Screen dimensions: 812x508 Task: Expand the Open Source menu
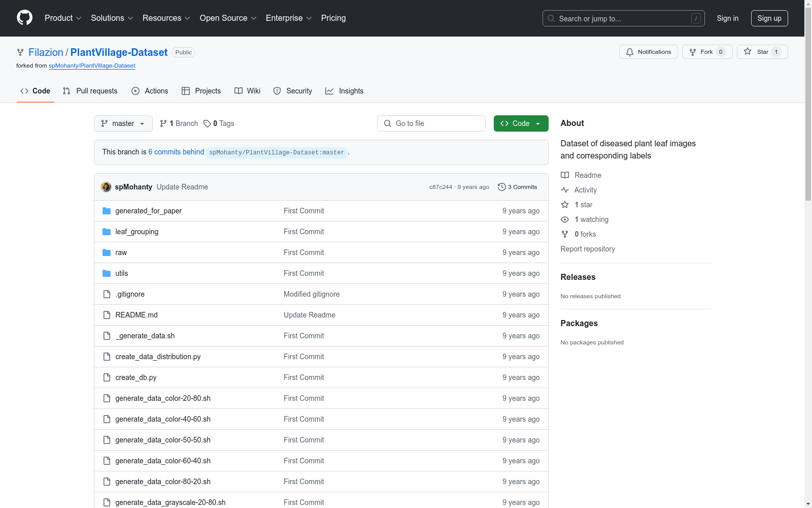[228, 18]
